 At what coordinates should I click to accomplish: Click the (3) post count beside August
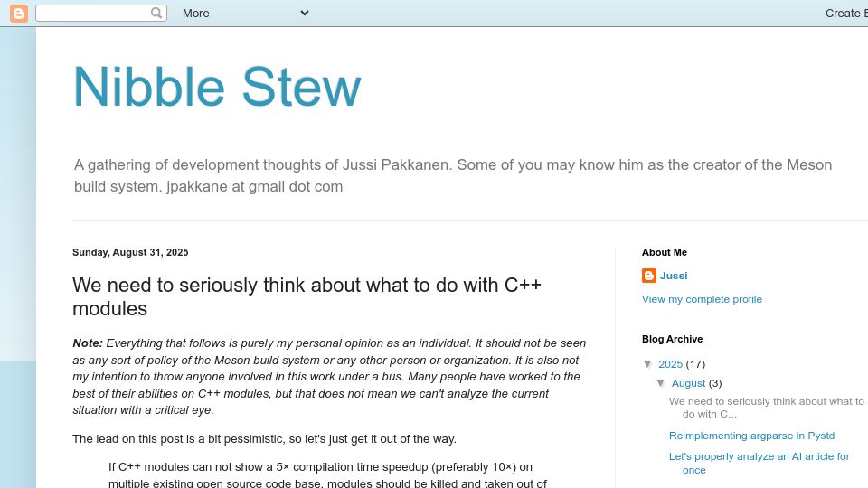click(715, 383)
